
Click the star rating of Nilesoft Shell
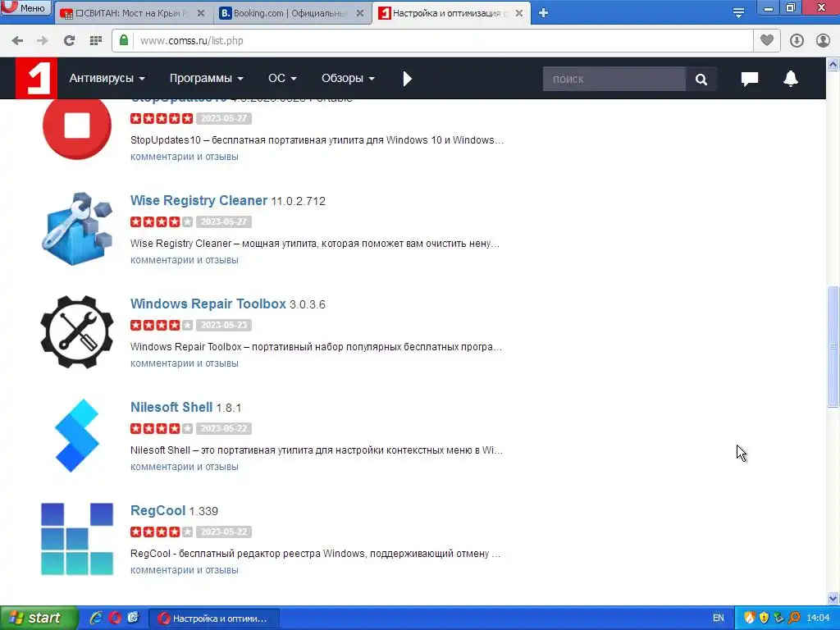tap(162, 428)
